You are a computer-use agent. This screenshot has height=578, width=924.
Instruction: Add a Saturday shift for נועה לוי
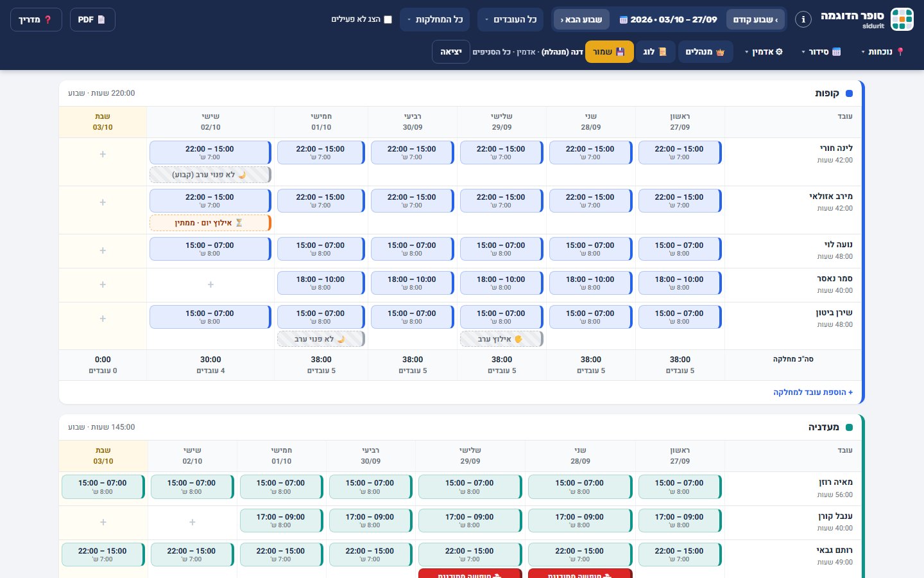click(103, 250)
